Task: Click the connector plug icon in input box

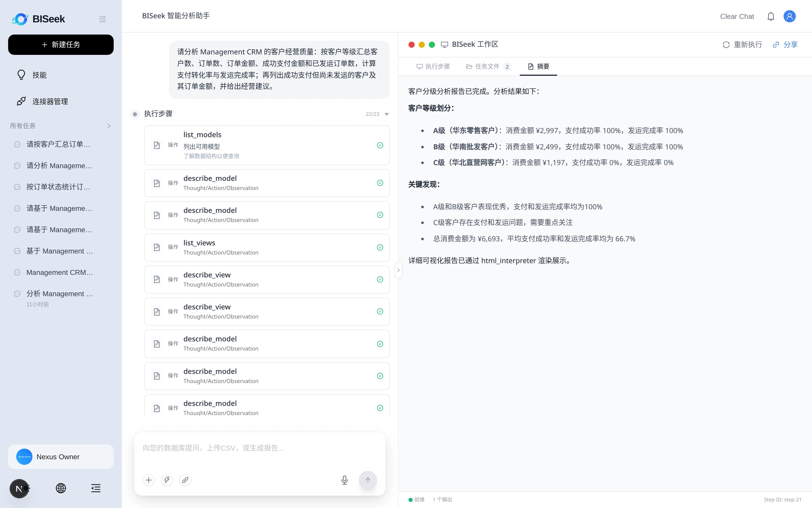Action: pyautogui.click(x=185, y=480)
